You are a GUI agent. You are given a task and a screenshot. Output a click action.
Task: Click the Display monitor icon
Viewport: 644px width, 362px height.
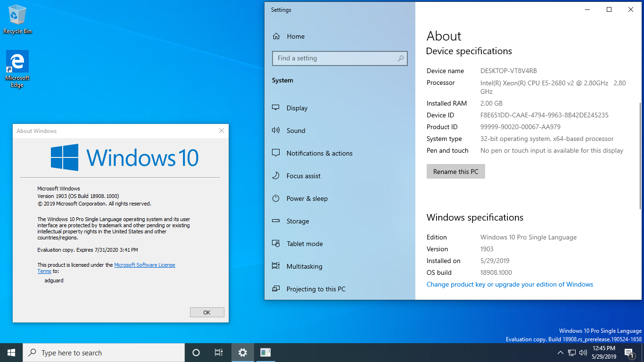coord(276,108)
